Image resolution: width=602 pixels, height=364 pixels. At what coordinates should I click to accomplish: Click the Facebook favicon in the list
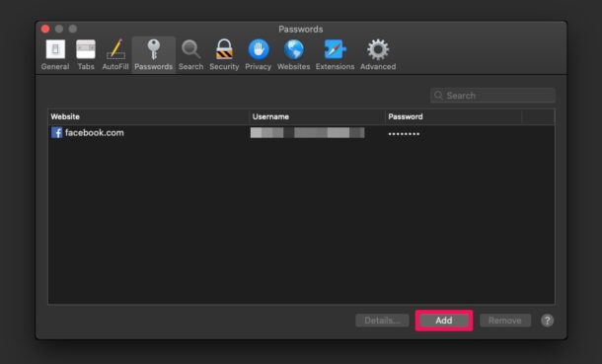[x=57, y=133]
